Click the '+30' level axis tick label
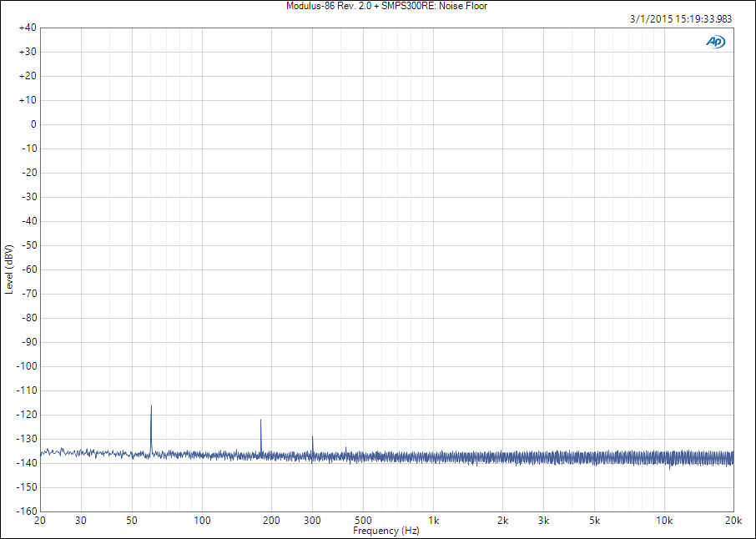 28,52
